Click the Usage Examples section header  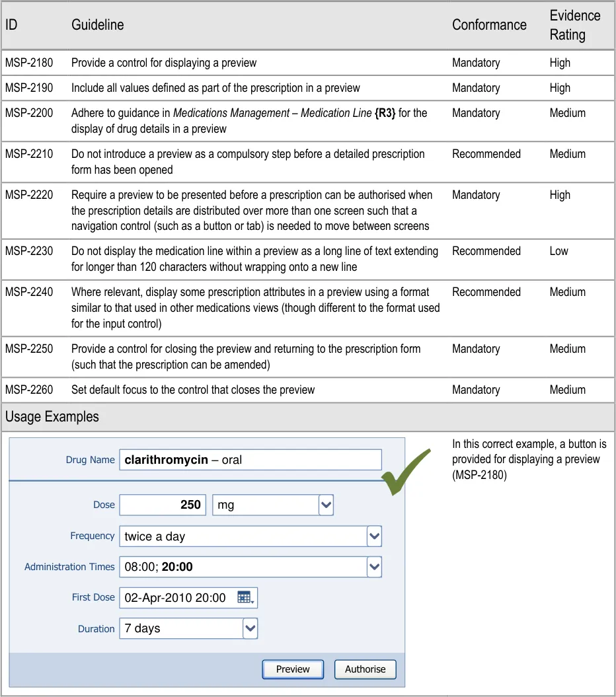click(52, 417)
